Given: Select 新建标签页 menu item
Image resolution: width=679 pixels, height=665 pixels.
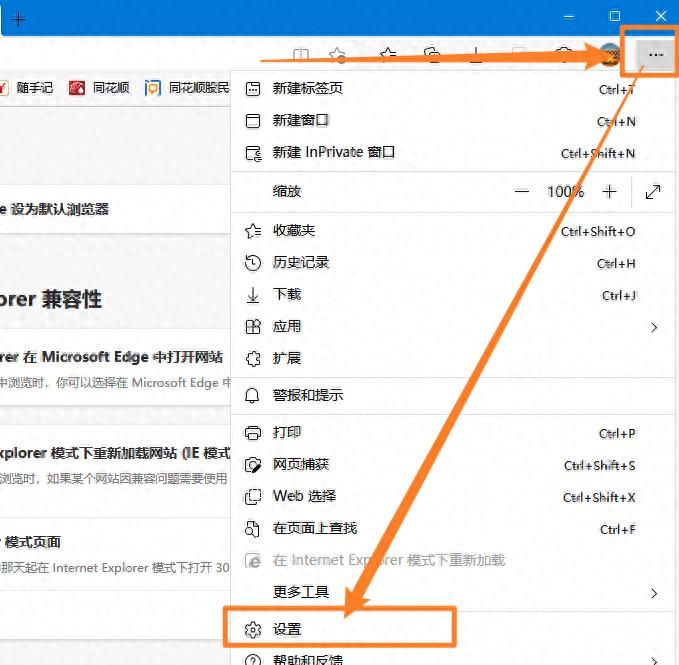Looking at the screenshot, I should (451, 89).
